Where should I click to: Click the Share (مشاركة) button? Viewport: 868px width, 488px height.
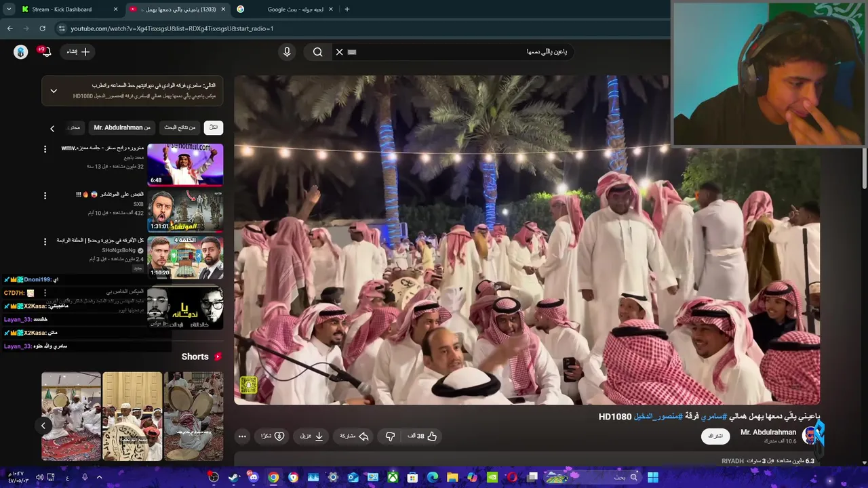point(354,436)
